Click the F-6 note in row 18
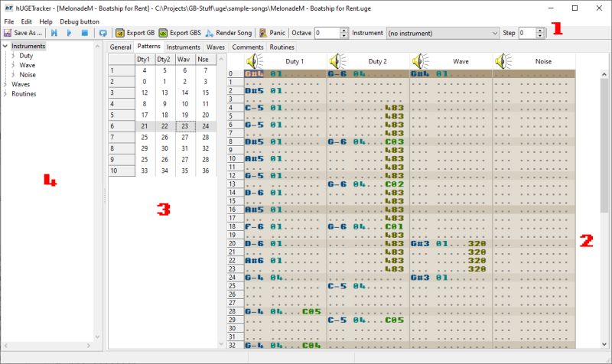The image size is (612, 364). [254, 226]
